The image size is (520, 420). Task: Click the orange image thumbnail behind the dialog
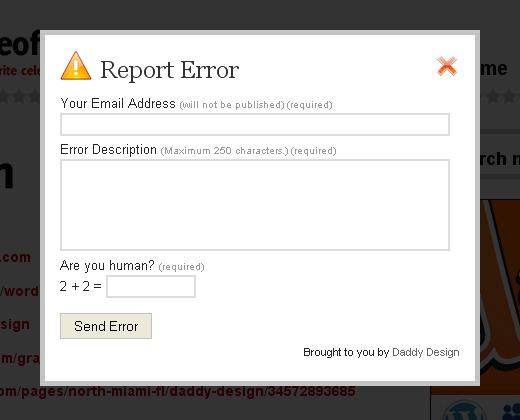[x=500, y=297]
